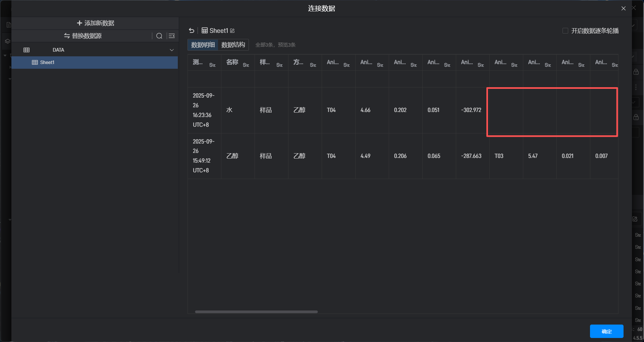This screenshot has width=644, height=342.
Task: Click the rename pencil icon next to Sheet1
Action: click(x=232, y=31)
